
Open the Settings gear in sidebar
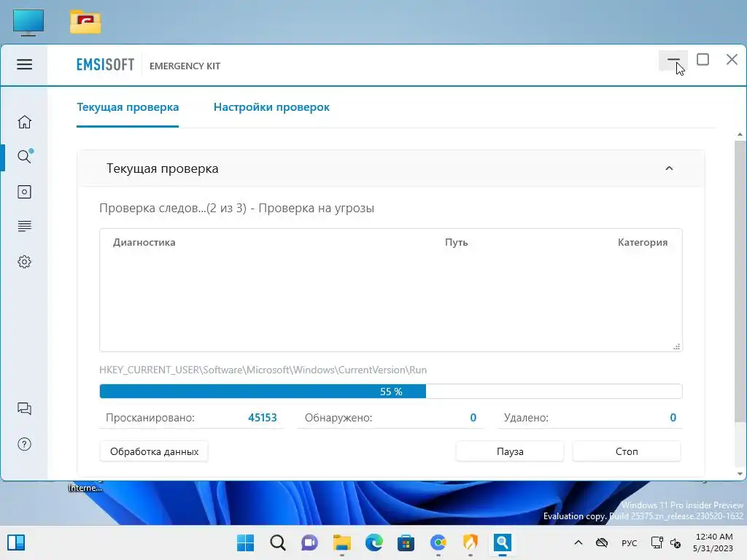[24, 262]
